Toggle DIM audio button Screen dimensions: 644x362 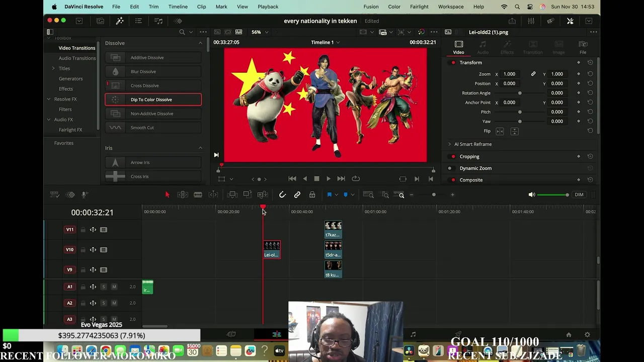[x=579, y=195]
